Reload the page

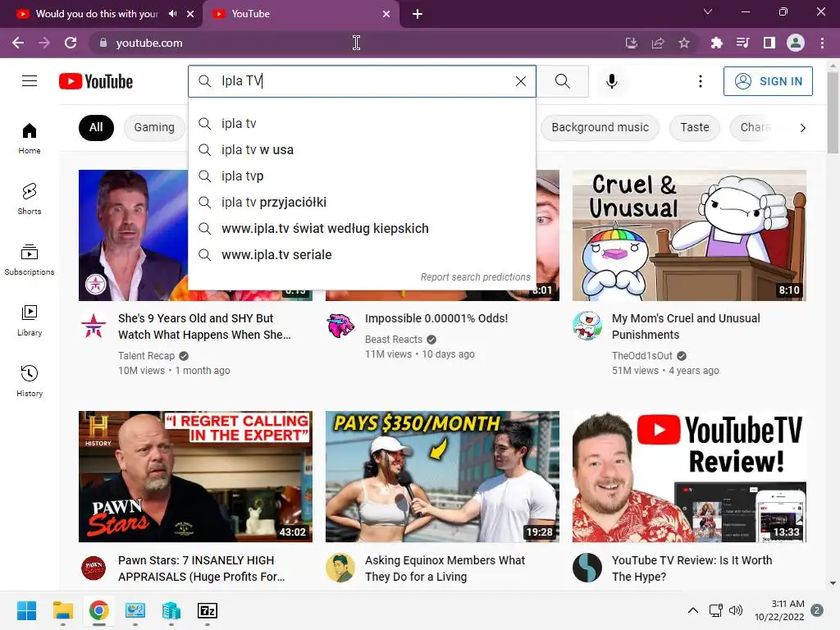coord(71,43)
